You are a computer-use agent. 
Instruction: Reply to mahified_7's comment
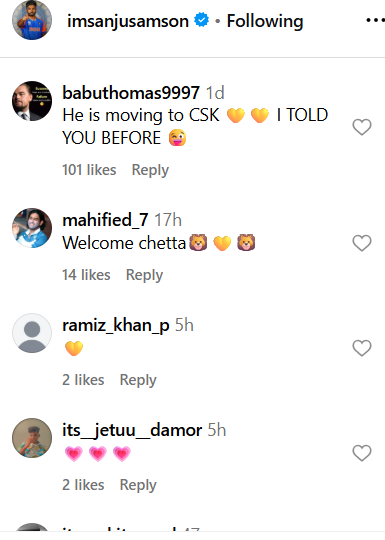point(144,275)
